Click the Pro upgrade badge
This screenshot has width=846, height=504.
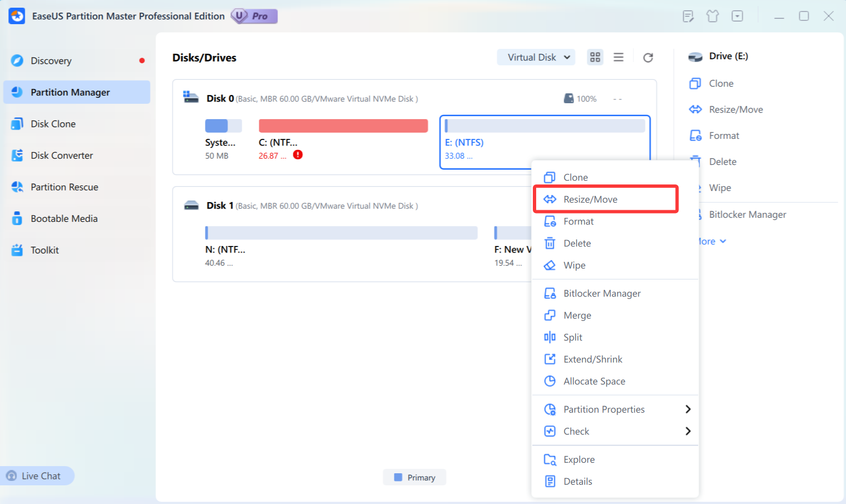(x=254, y=16)
